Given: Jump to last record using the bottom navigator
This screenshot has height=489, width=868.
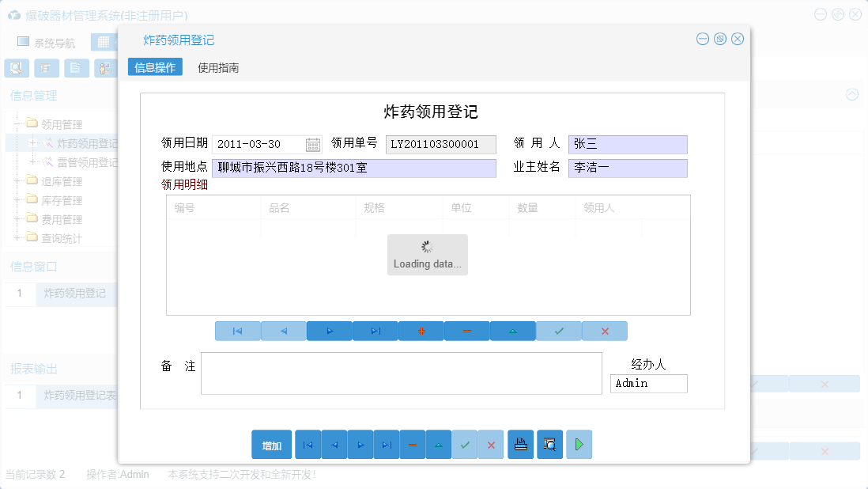Looking at the screenshot, I should pyautogui.click(x=387, y=444).
